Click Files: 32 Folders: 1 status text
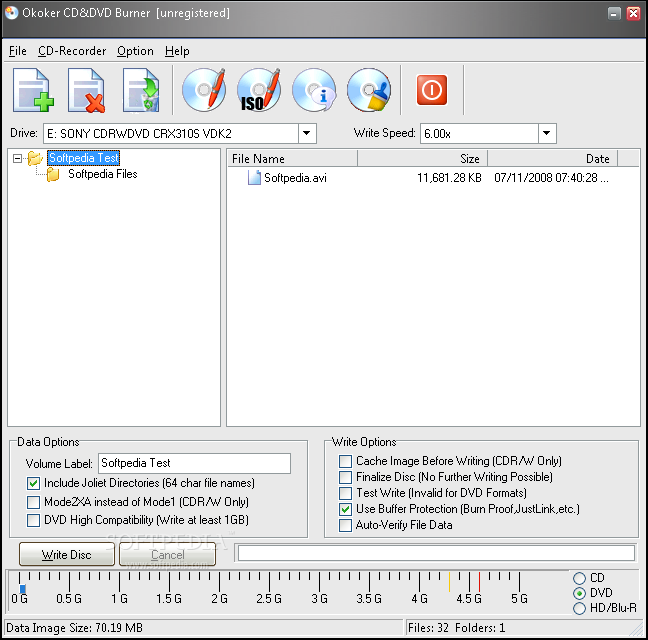The width and height of the screenshot is (648, 640). tap(456, 628)
